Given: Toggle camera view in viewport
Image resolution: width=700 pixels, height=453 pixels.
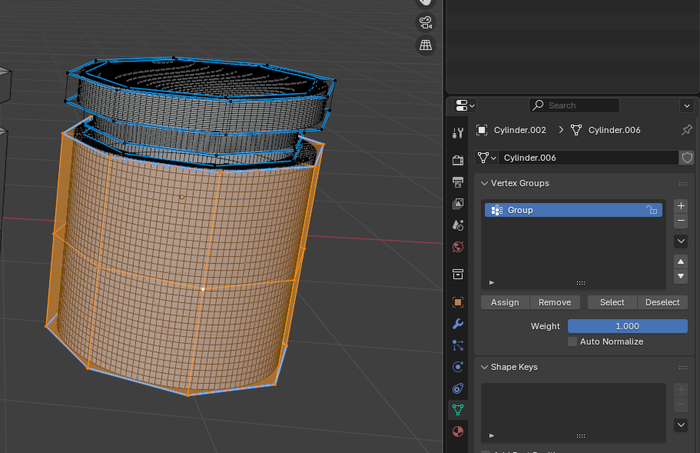Looking at the screenshot, I should [x=426, y=23].
